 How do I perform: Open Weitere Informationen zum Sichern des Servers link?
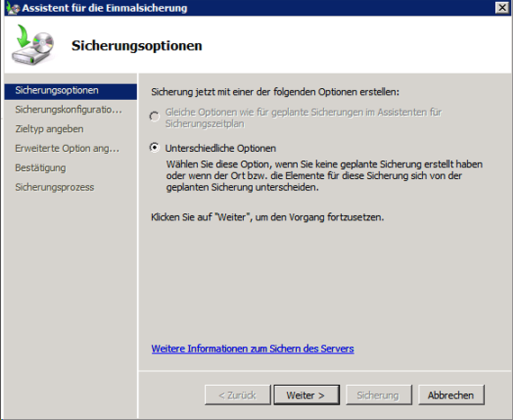(x=253, y=349)
